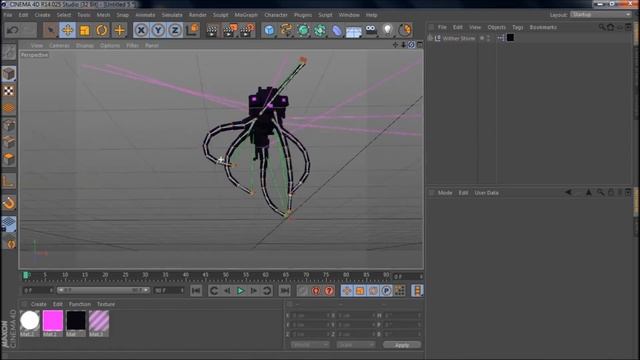Viewport: 640px width, 360px height.
Task: Toggle Y axis lock
Action: click(x=158, y=30)
